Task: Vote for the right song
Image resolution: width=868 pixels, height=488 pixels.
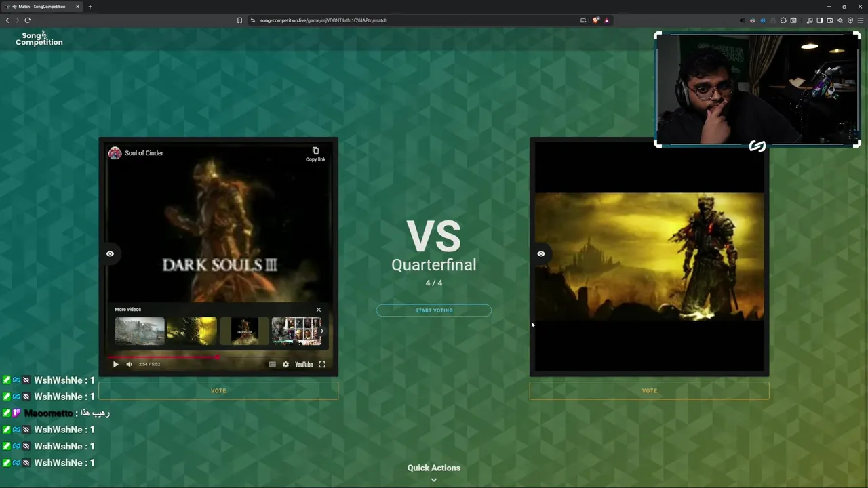Action: 650,391
